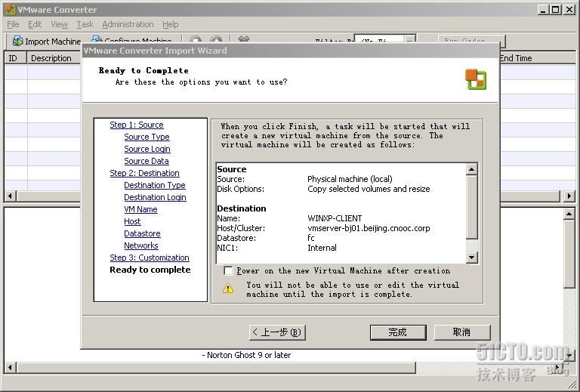Viewport: 580px width, 392px height.
Task: Click the Import Machine toolbar button
Action: 46,41
